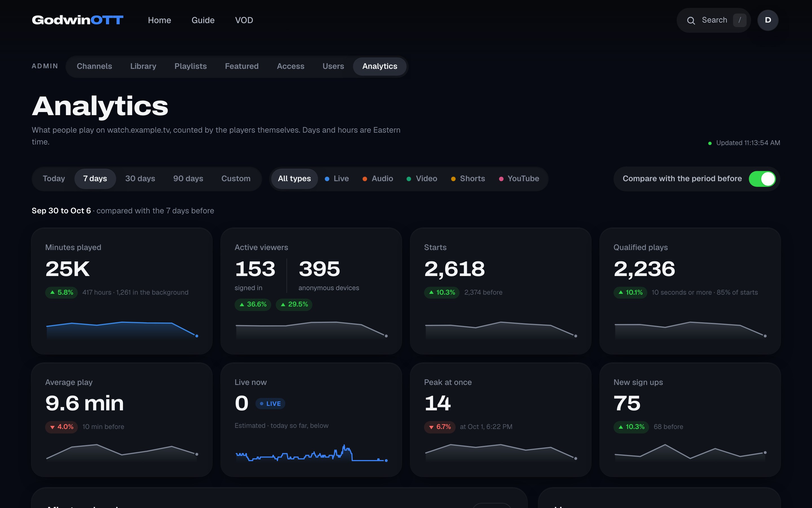Click the Search field
This screenshot has width=812, height=508.
(x=713, y=21)
